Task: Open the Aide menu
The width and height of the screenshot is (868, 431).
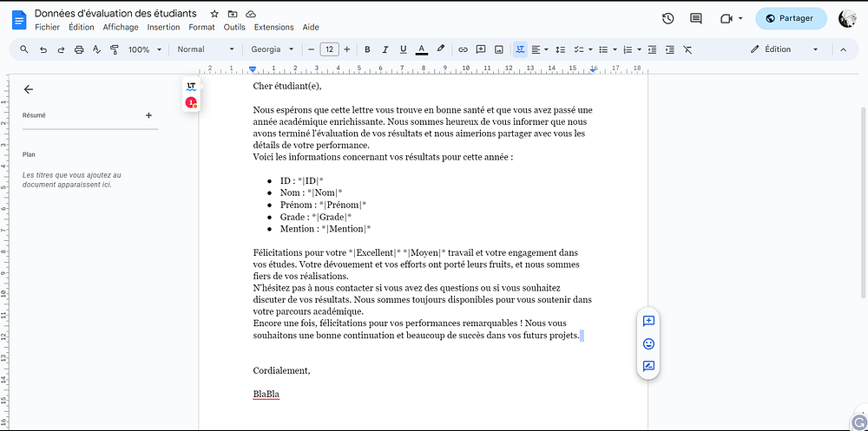Action: point(311,27)
